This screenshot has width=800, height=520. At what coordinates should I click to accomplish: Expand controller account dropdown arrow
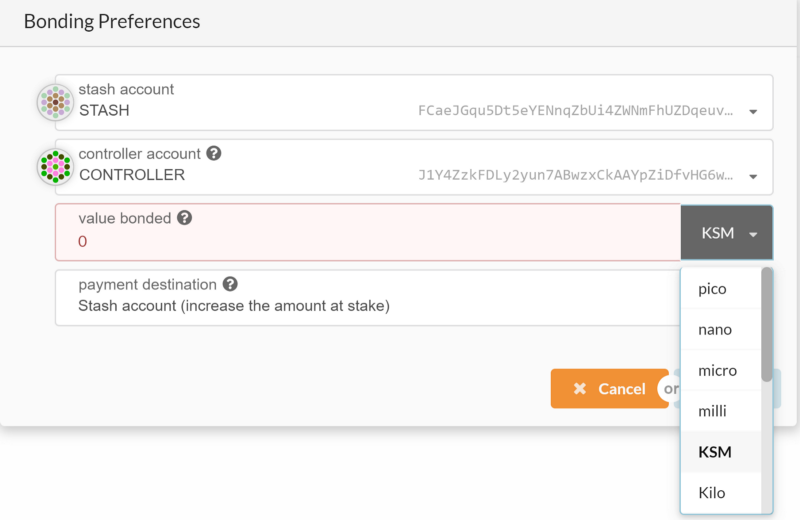753,176
